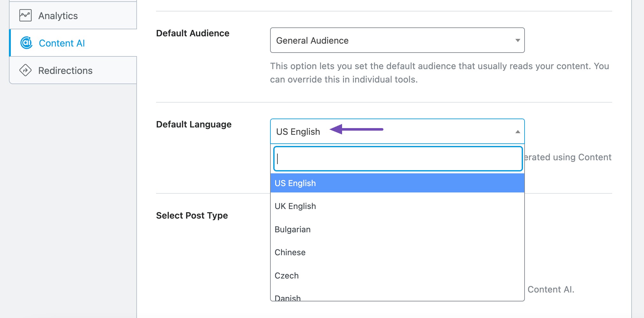Select the Content AI icon in sidebar
The image size is (644, 318).
tap(26, 43)
